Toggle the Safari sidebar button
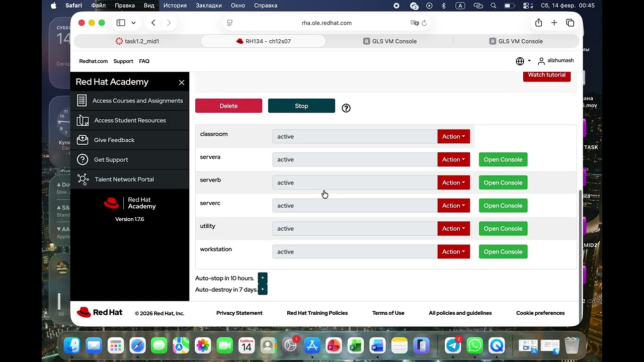The width and height of the screenshot is (644, 362). click(121, 23)
